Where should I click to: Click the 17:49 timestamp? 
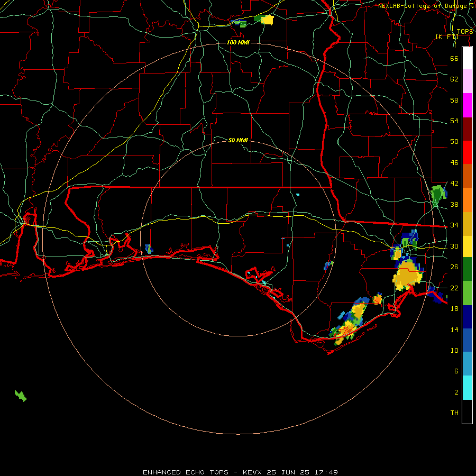coord(326,472)
